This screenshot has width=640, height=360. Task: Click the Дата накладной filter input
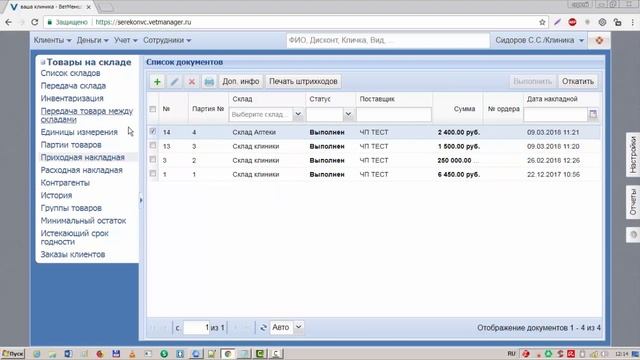(556, 115)
